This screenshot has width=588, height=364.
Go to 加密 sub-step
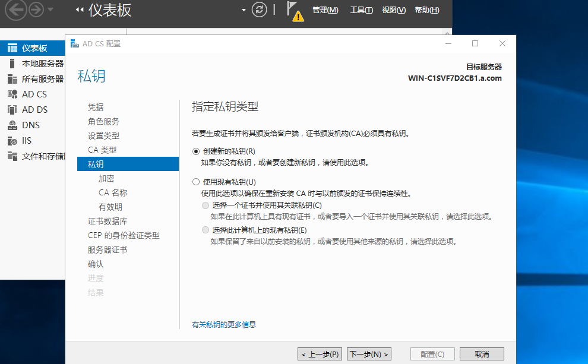click(106, 179)
